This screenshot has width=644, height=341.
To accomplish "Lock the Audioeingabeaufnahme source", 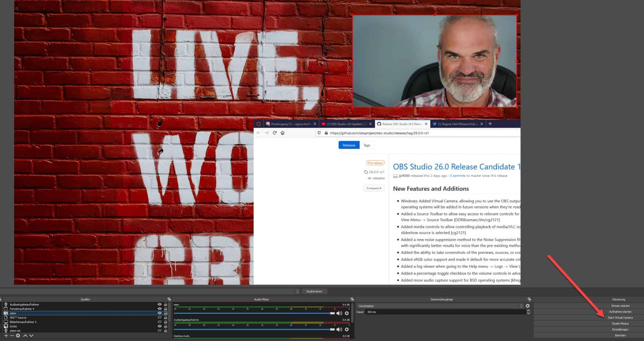I will click(x=165, y=304).
